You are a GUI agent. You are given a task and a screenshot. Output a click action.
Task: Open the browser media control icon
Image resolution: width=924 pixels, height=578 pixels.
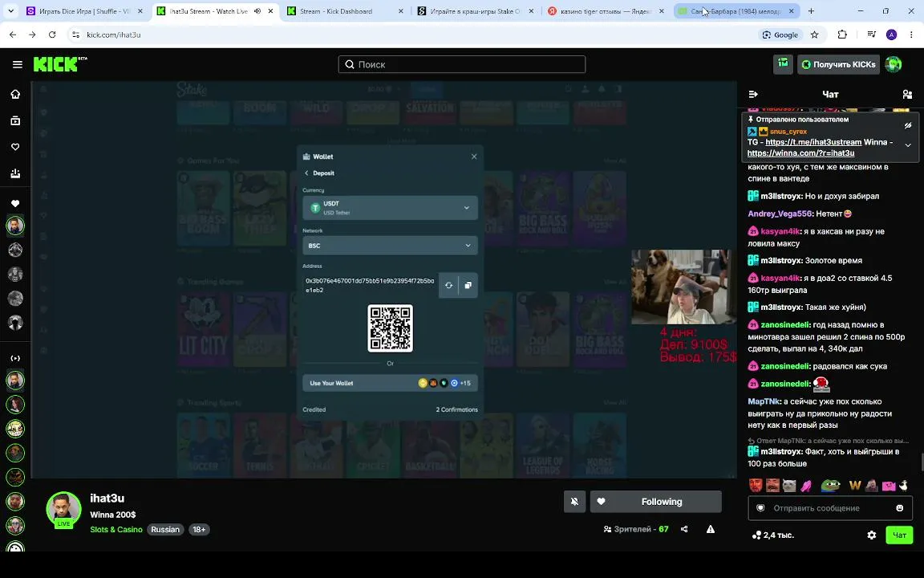click(872, 35)
